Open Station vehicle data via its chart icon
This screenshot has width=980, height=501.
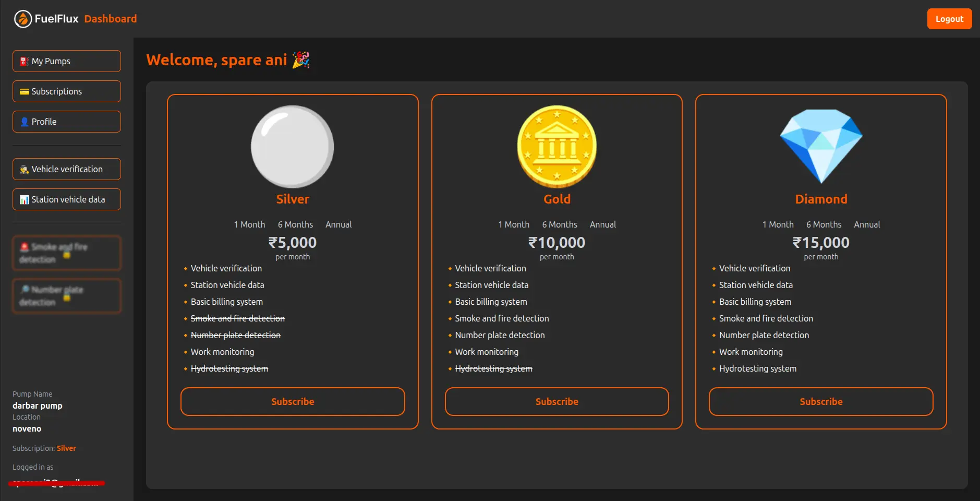(23, 199)
